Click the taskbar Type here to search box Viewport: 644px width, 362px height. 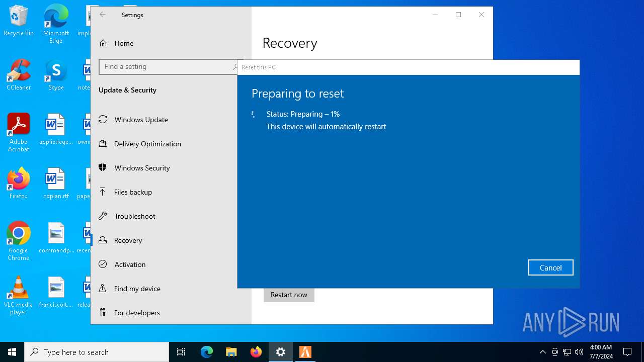(97, 352)
